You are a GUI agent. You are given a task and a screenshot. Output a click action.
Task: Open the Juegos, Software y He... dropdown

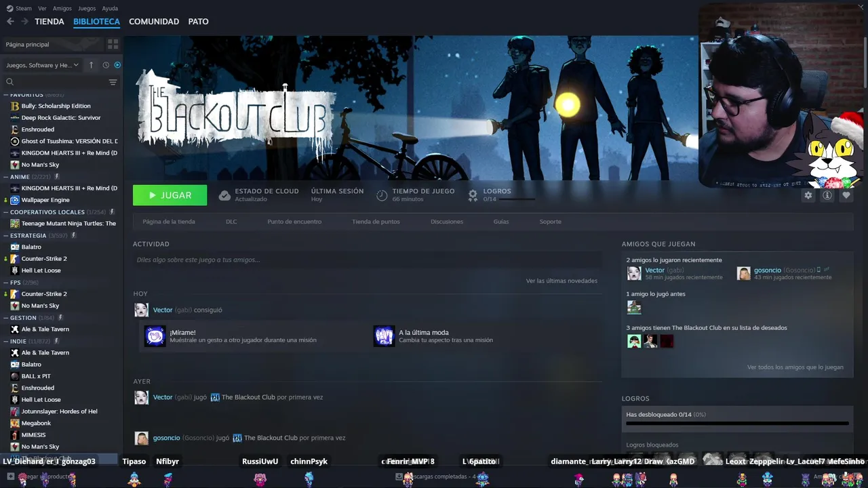(x=42, y=65)
